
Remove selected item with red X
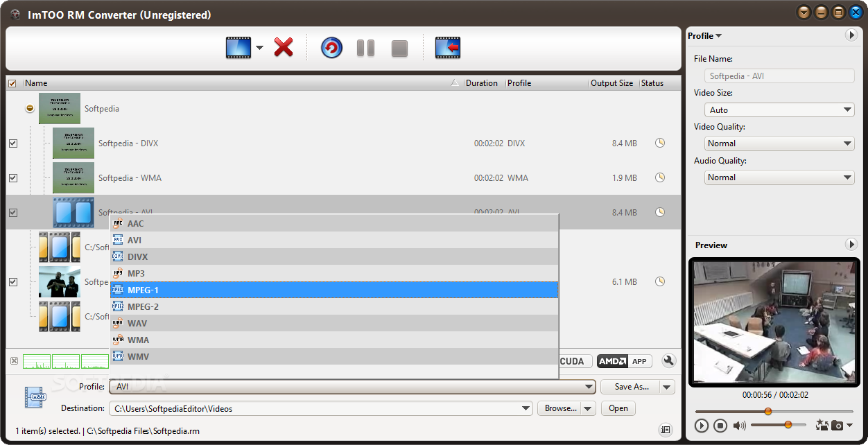click(x=284, y=48)
